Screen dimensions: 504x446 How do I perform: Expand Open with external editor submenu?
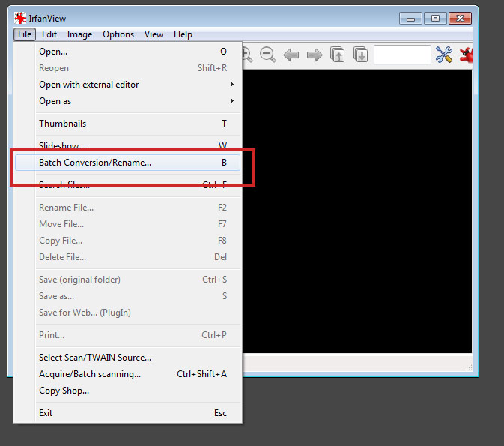(x=127, y=85)
